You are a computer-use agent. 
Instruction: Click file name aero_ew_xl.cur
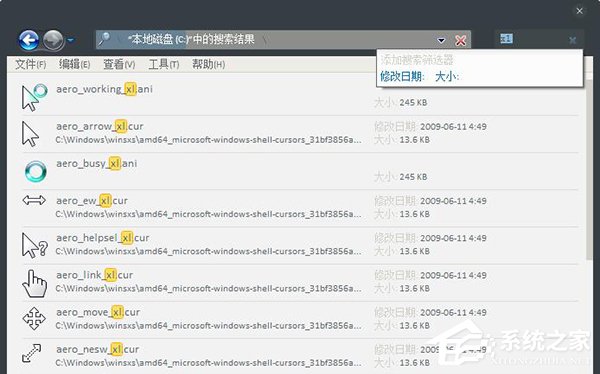coord(92,201)
